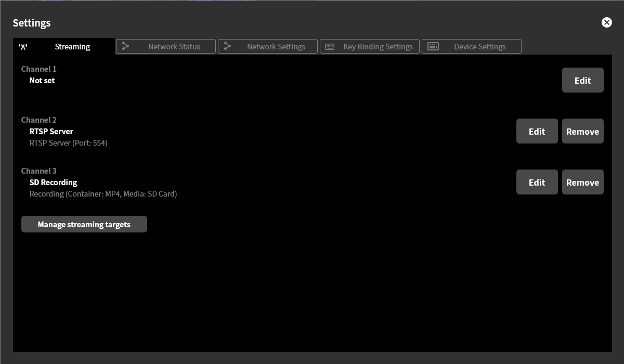Click the 'Not set' label under Channel 1
This screenshot has height=364, width=624.
[x=42, y=80]
